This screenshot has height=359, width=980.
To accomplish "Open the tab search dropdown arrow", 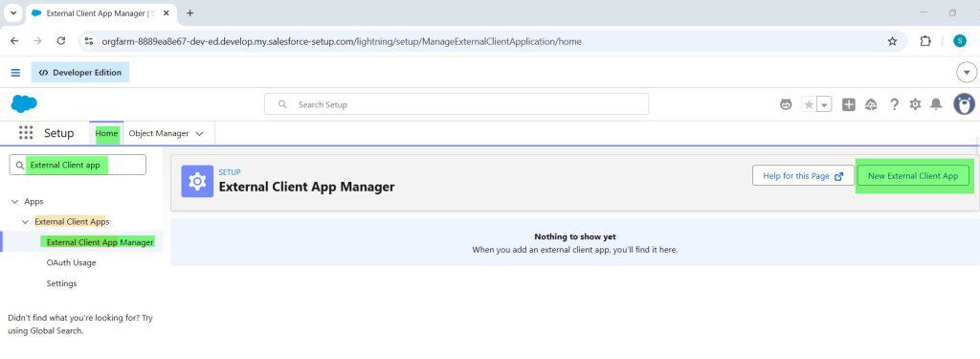I will tap(12, 13).
